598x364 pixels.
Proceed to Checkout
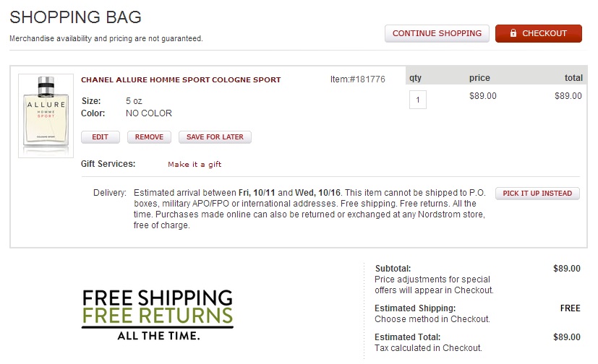(x=538, y=33)
